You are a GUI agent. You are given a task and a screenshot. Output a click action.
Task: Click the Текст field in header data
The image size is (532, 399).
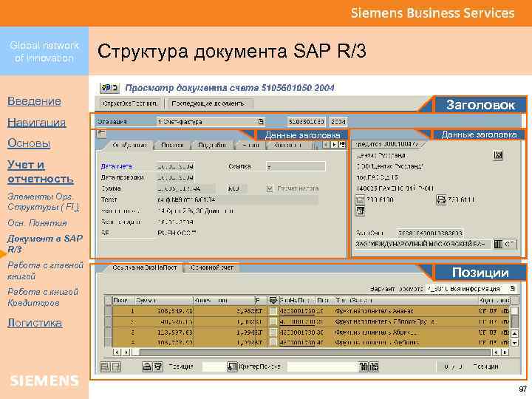[x=237, y=199]
